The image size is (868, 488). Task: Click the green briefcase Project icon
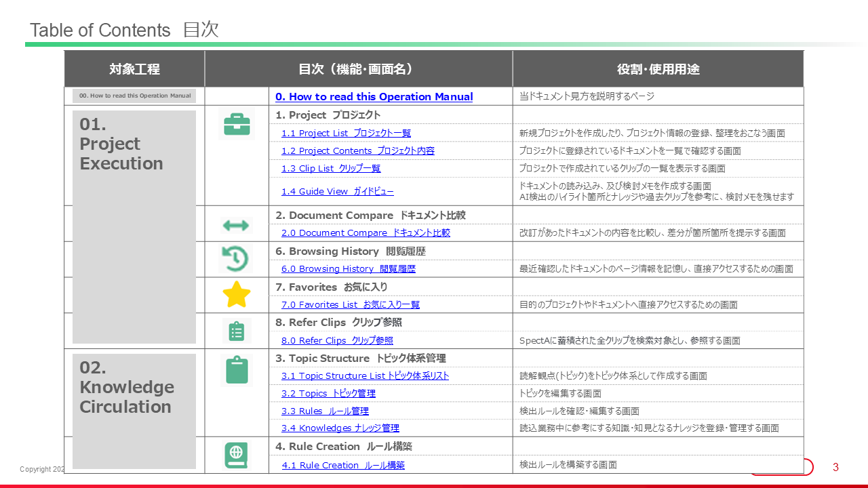[237, 125]
